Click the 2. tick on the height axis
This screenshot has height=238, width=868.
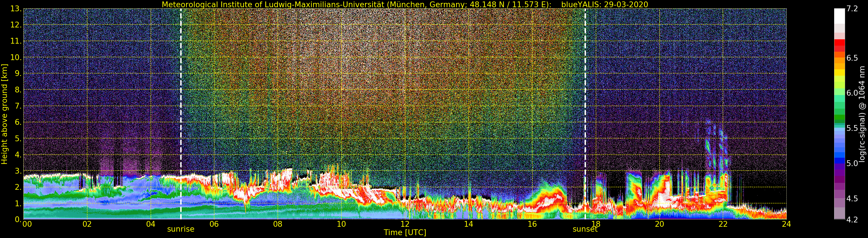coord(19,187)
